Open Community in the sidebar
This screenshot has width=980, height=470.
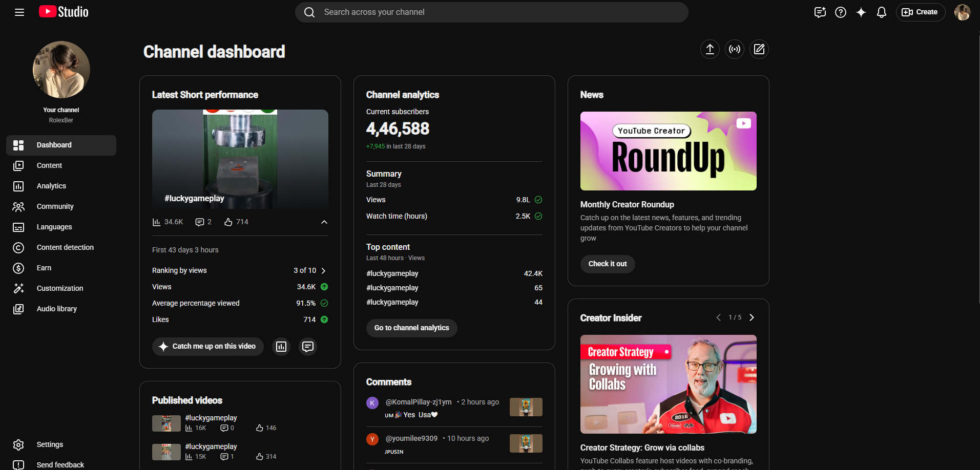[x=61, y=207]
